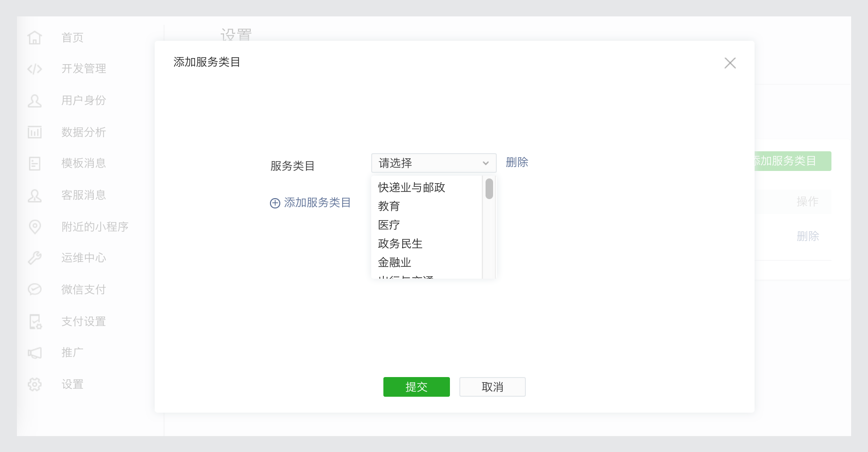Click the 模板消息 template message icon

(x=35, y=163)
